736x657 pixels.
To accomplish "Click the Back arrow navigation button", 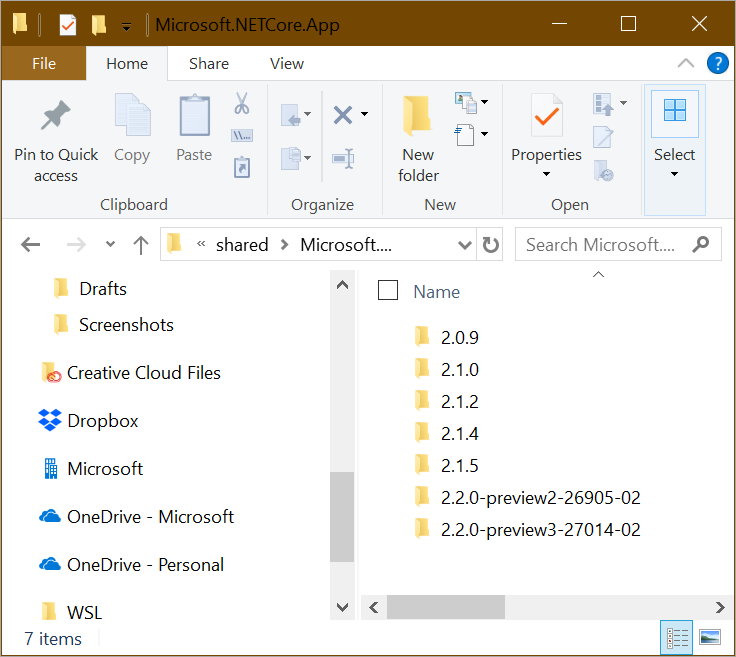I will coord(31,244).
